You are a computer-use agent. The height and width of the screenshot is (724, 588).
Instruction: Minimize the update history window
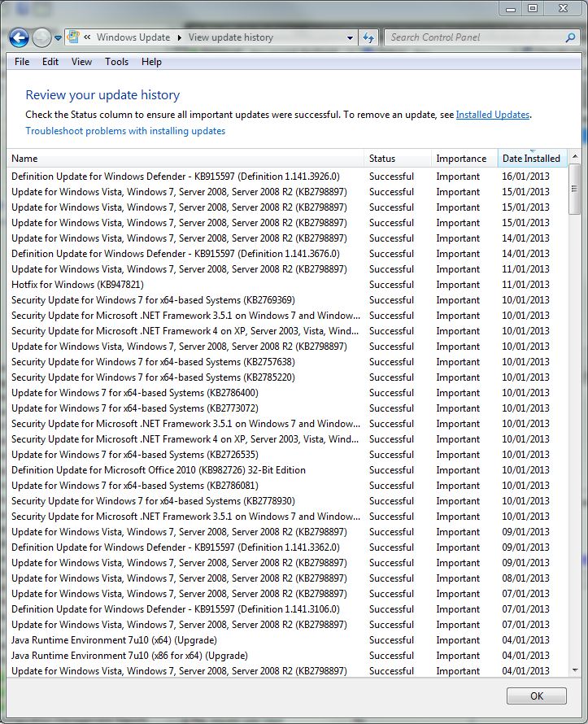click(511, 9)
